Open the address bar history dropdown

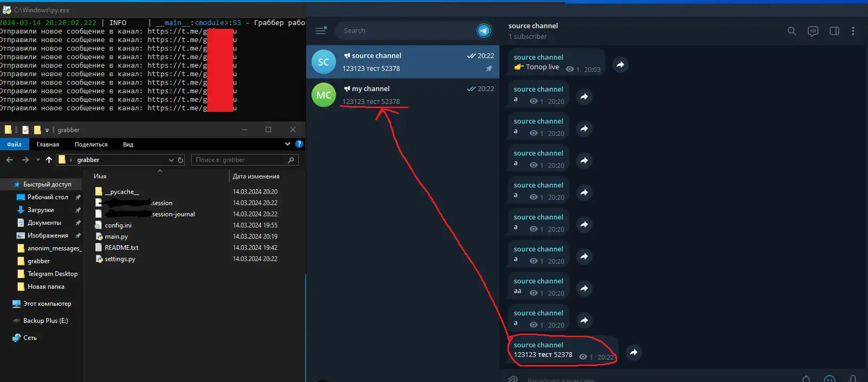171,160
